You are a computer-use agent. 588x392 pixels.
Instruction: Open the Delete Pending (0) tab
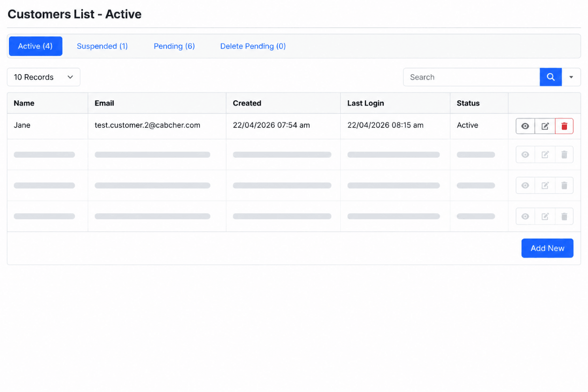point(253,46)
